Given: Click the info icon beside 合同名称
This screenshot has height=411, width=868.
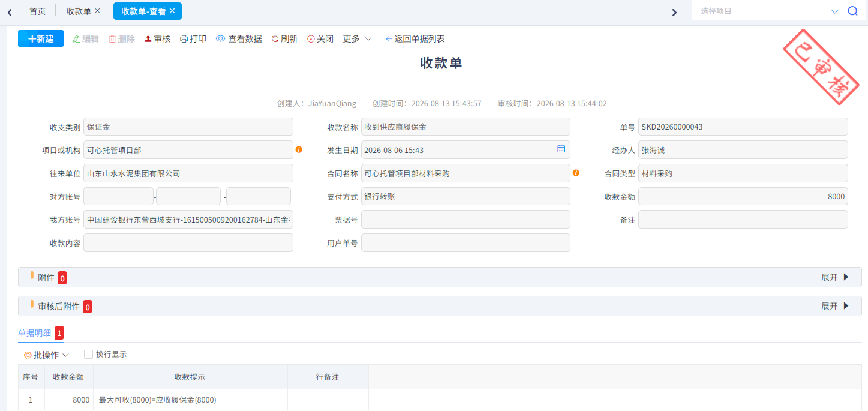Looking at the screenshot, I should pos(576,173).
